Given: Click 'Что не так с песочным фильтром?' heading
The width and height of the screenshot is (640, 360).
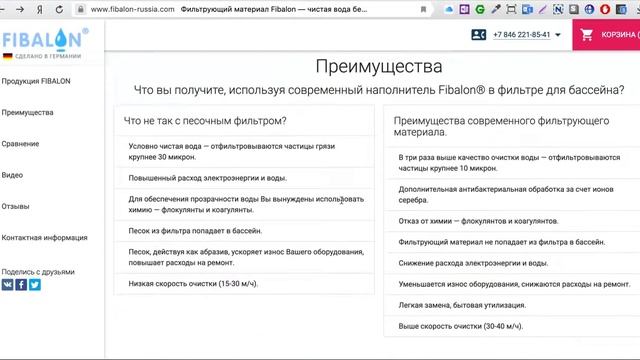Looking at the screenshot, I should tap(205, 121).
